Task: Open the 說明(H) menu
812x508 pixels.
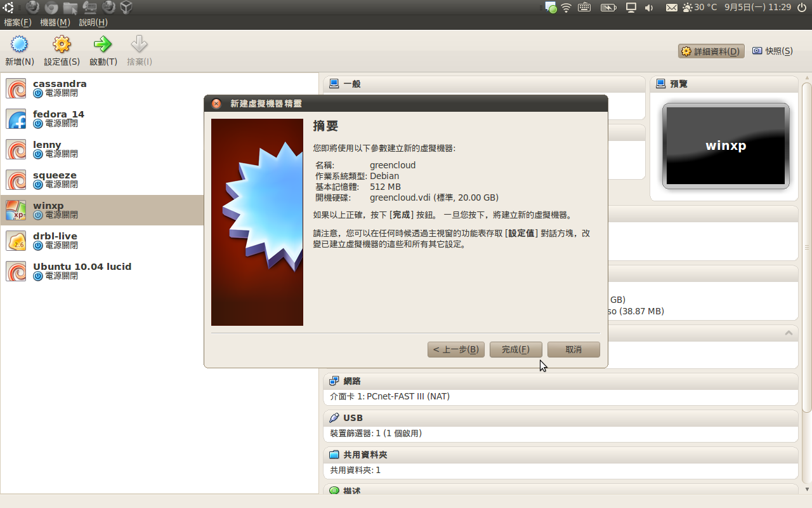Action: point(93,22)
